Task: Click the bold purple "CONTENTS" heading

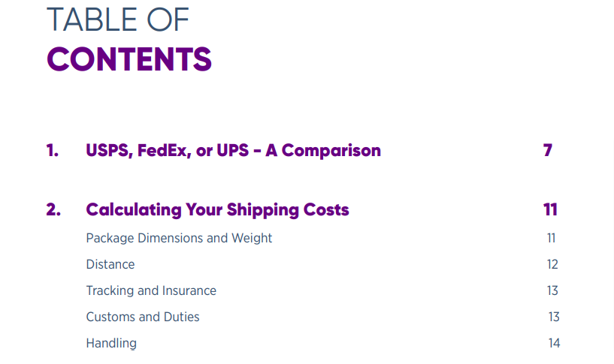Action: coord(129,60)
